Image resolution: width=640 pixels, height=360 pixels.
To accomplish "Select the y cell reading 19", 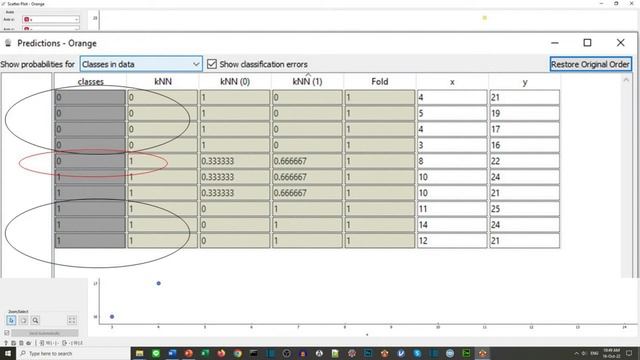I will (x=524, y=113).
